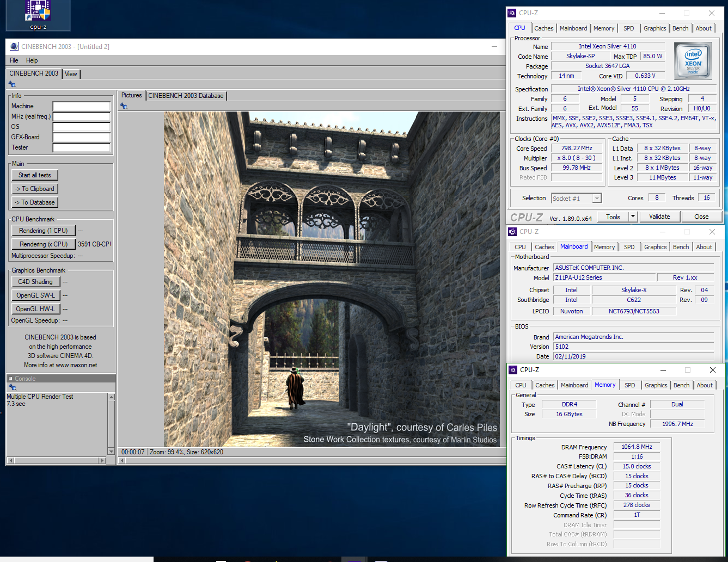Click the Machine input field
The width and height of the screenshot is (728, 562).
pyautogui.click(x=82, y=106)
